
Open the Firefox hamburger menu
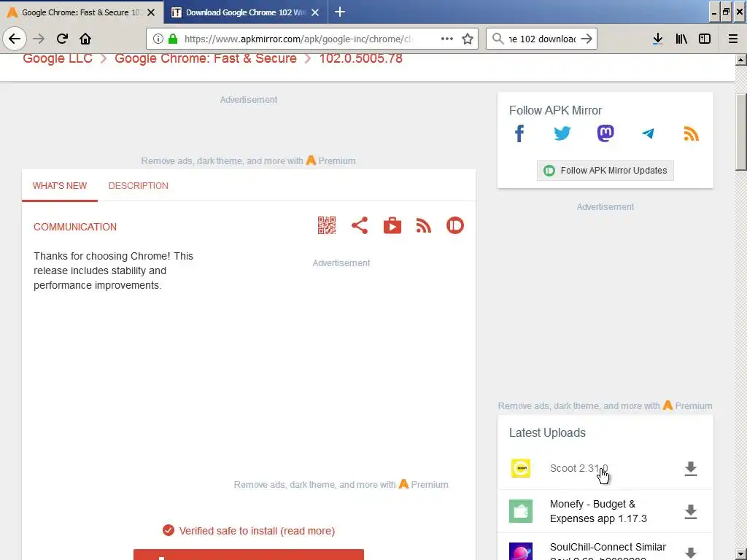point(733,39)
